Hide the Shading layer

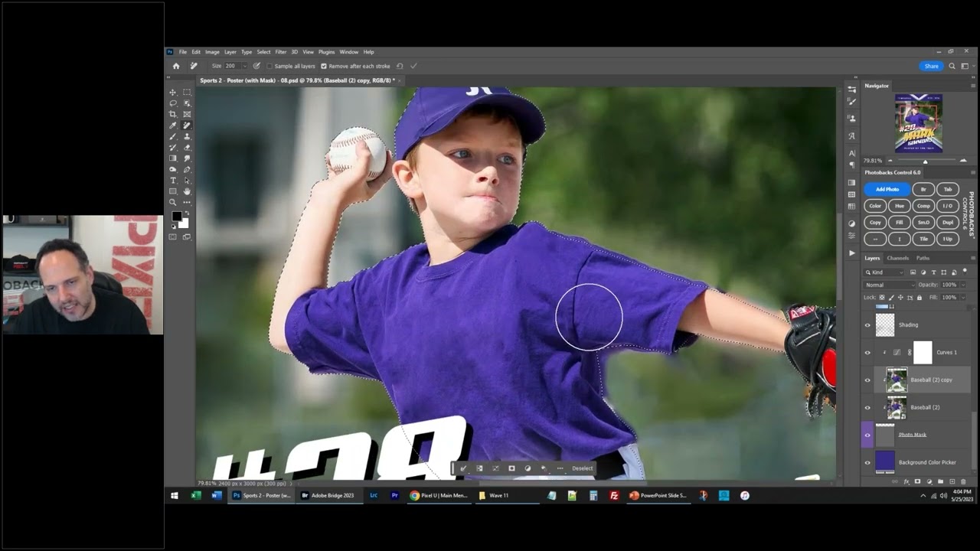(x=867, y=324)
